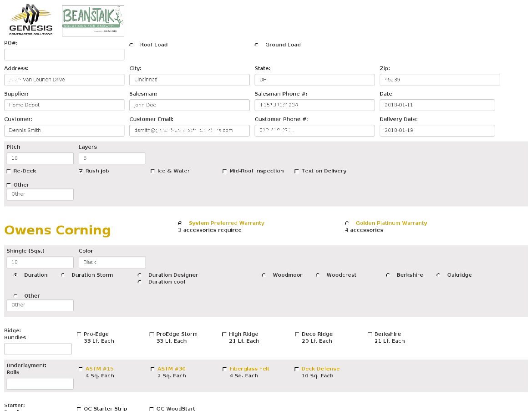Check the Ice & Water box

coord(152,171)
